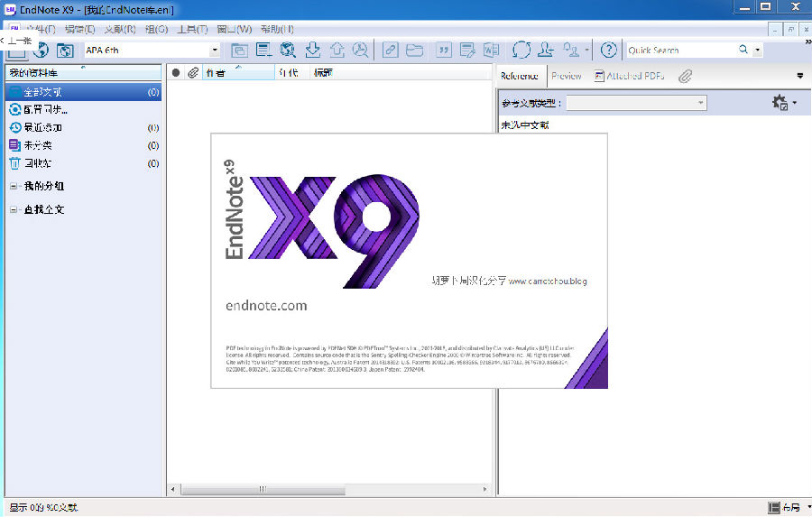Click the horizontal scrollbar thumb in list

point(263,489)
